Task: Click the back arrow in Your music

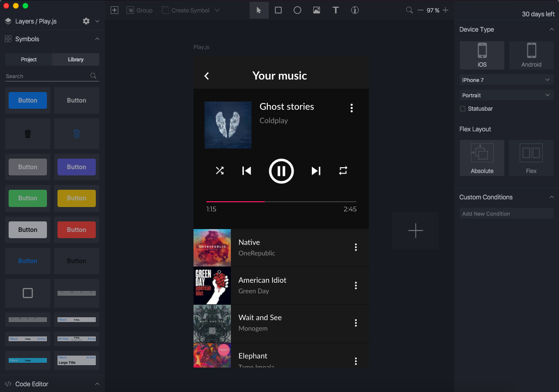Action: coord(207,76)
